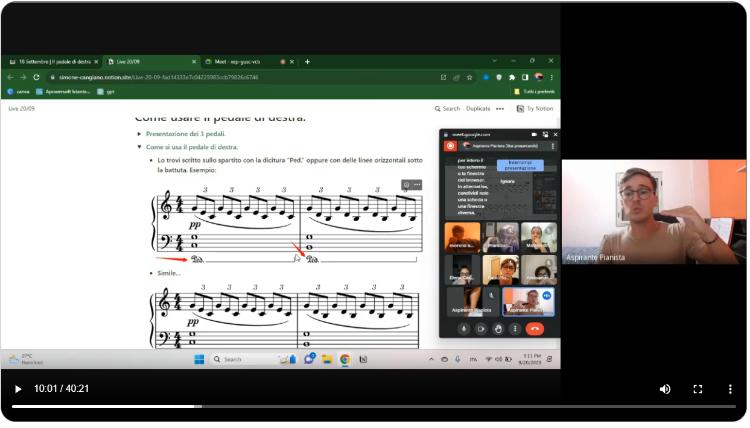750x428 pixels.
Task: Toggle microphone in Meet call
Action: 463,328
